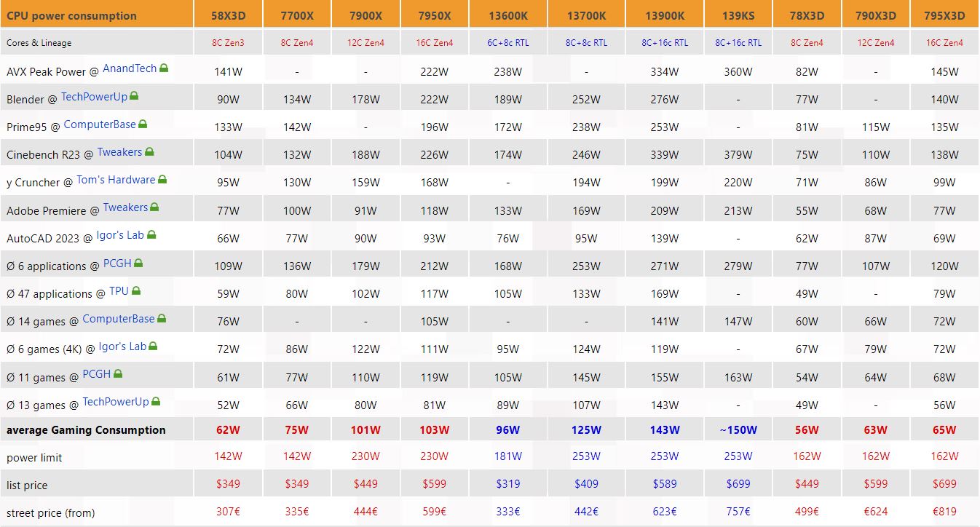Screen dimensions: 980x527
Task: Open the Tweakers link for Cinebench R23
Action: tap(120, 151)
